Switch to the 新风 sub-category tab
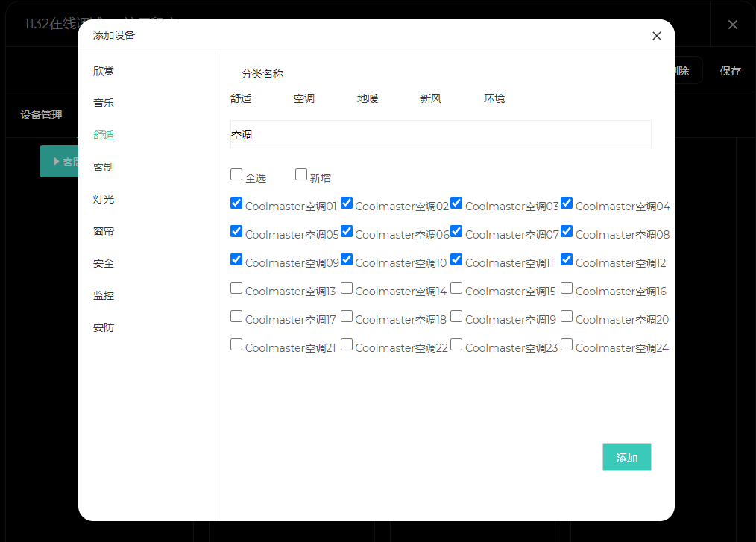 (x=431, y=98)
